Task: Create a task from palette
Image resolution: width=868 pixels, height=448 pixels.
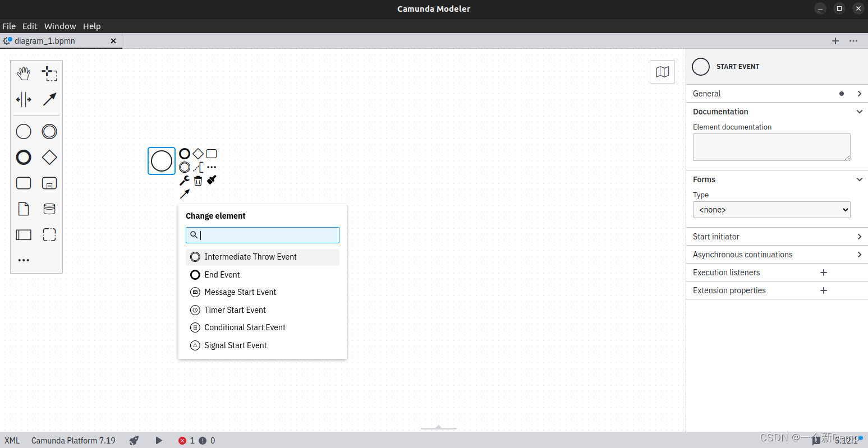Action: (x=24, y=183)
